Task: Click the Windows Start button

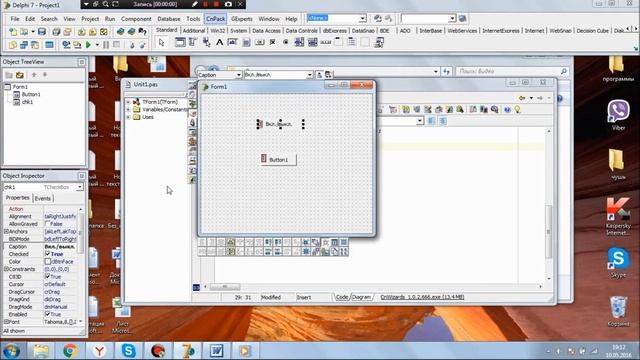Action: tap(11, 351)
